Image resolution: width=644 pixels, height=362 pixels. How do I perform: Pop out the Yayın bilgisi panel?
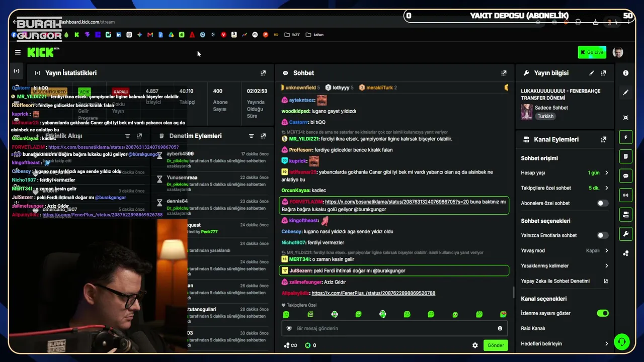pos(603,73)
